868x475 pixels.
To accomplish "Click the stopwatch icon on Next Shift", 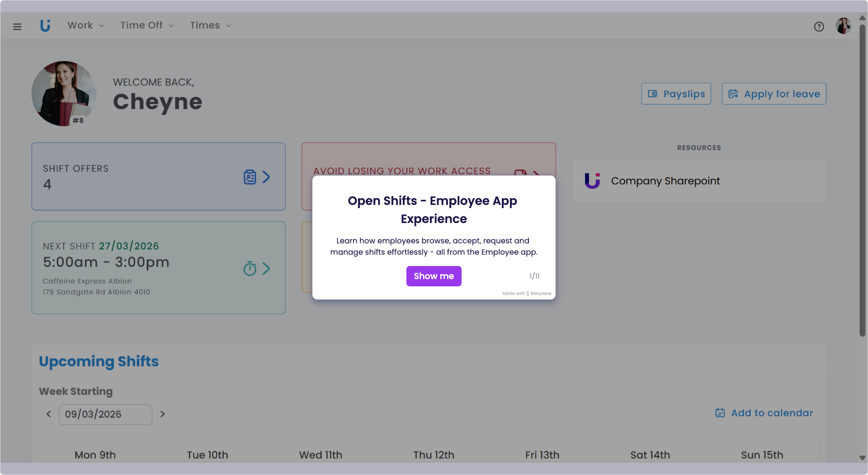I will (250, 269).
